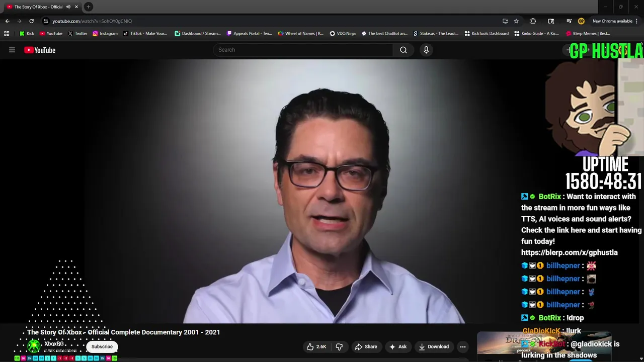Open the Stake.us bookmark
Screen dimensions: 644x362
(x=436, y=34)
